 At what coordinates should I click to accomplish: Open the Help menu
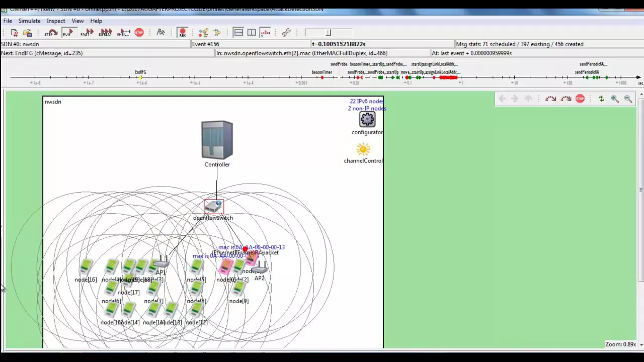coord(96,21)
